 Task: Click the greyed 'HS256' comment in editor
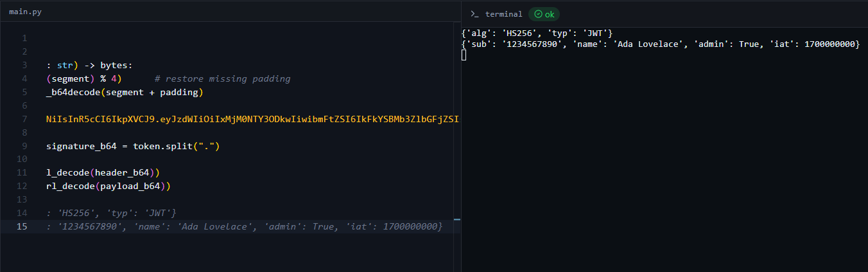click(x=111, y=213)
